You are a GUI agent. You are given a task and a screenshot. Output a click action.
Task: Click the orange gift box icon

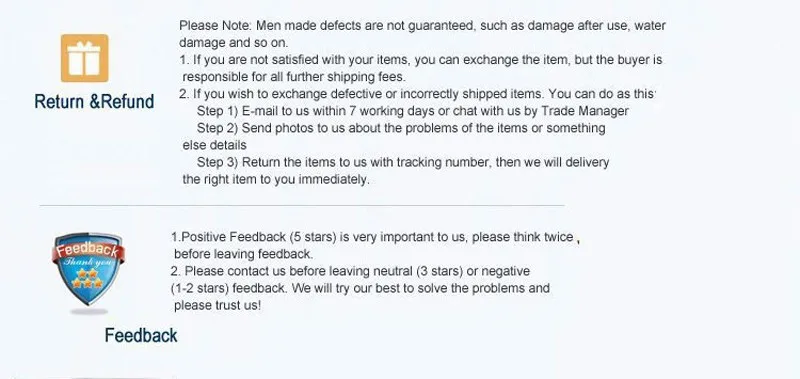coord(85,58)
